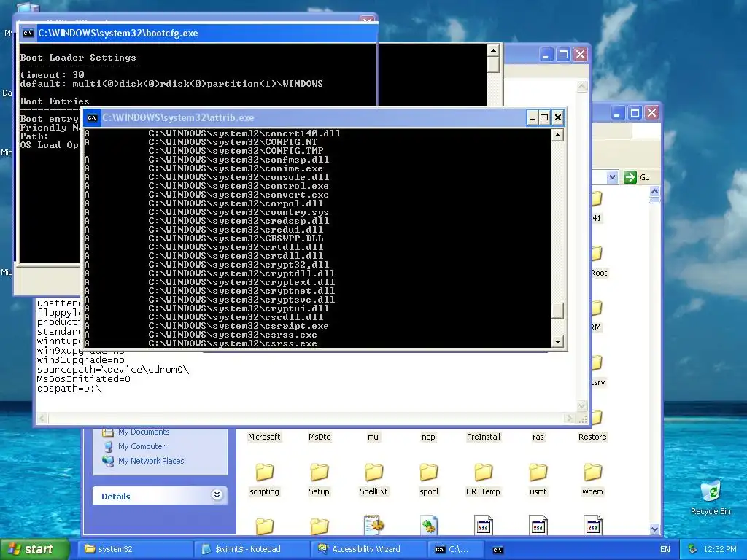Select the MsDtc folder label
747x560 pixels.
[x=320, y=437]
